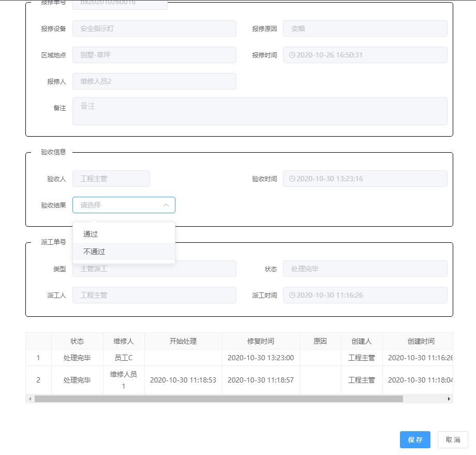The height and width of the screenshot is (455, 476).
Task: Click 原因 column header
Action: click(x=320, y=341)
